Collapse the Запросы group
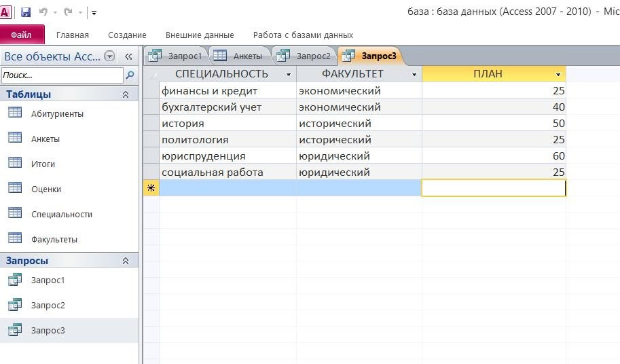 pyautogui.click(x=126, y=261)
